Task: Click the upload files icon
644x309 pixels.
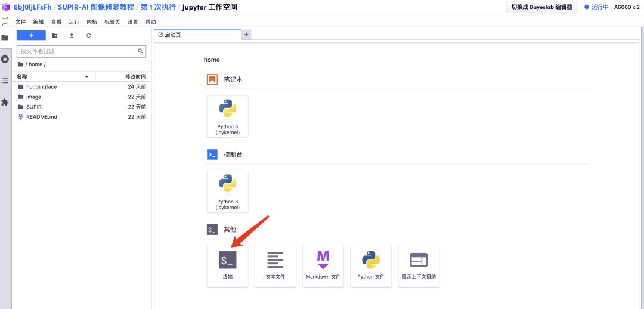Action: click(72, 36)
